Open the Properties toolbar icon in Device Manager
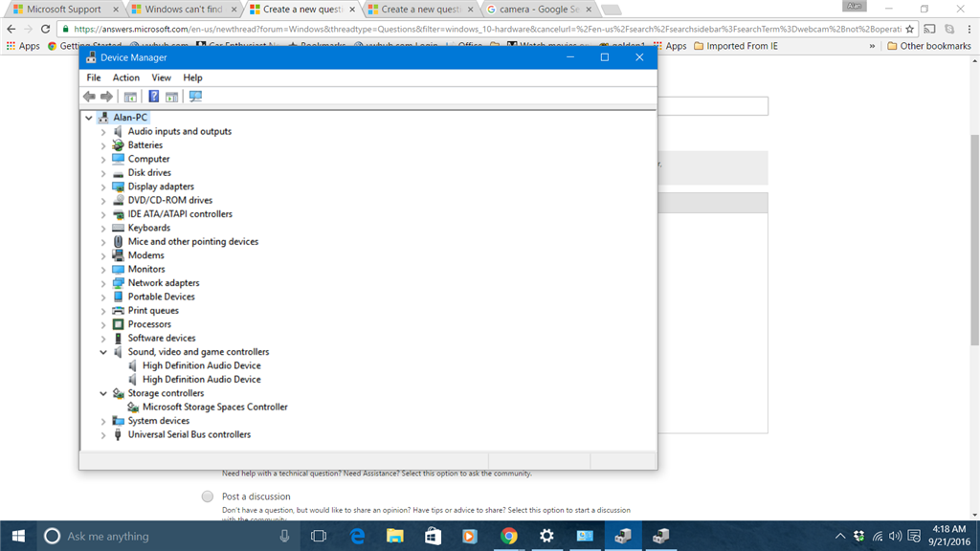Viewport: 980px width, 551px height. (x=130, y=97)
